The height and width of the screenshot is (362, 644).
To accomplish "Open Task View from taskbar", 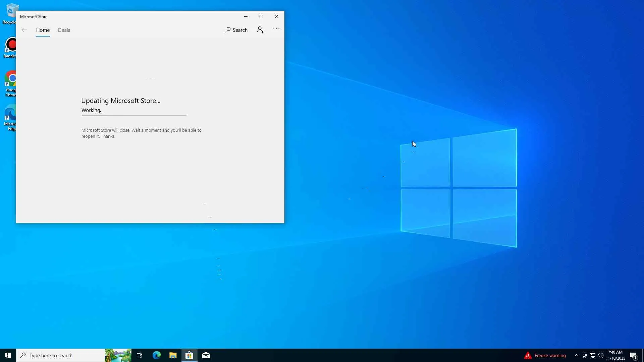I will pos(140,355).
